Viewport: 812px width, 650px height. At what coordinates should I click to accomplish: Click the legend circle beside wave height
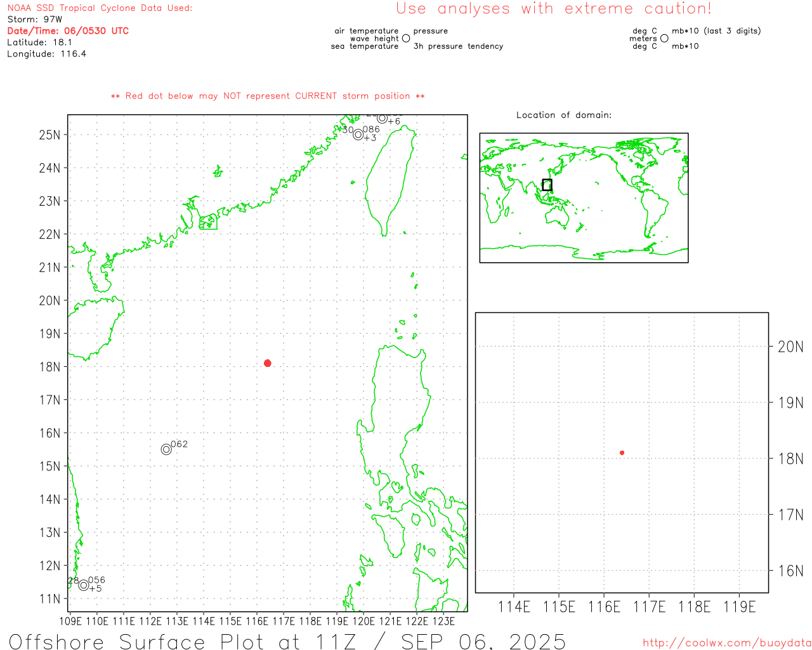[406, 39]
